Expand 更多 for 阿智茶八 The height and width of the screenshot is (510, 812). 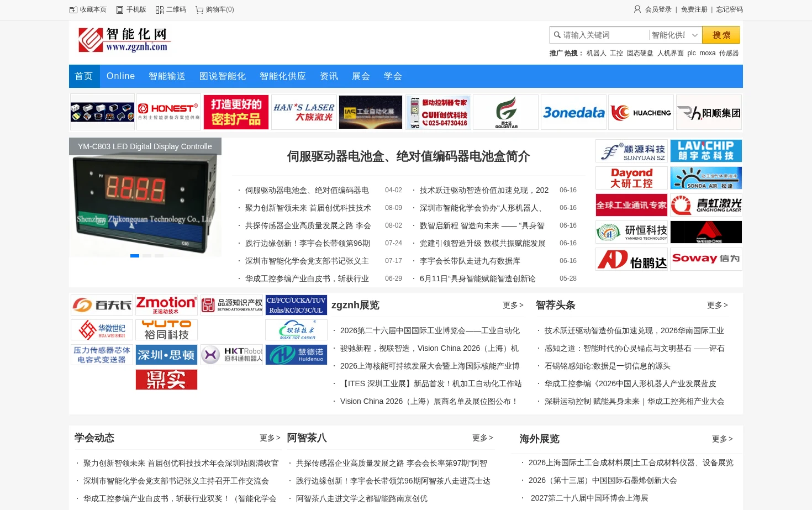tap(482, 438)
